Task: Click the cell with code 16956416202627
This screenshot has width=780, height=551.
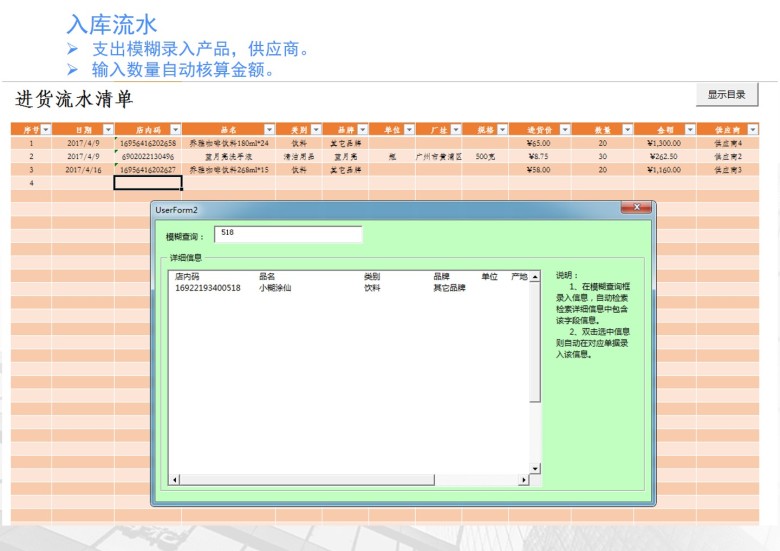Action: coord(148,170)
